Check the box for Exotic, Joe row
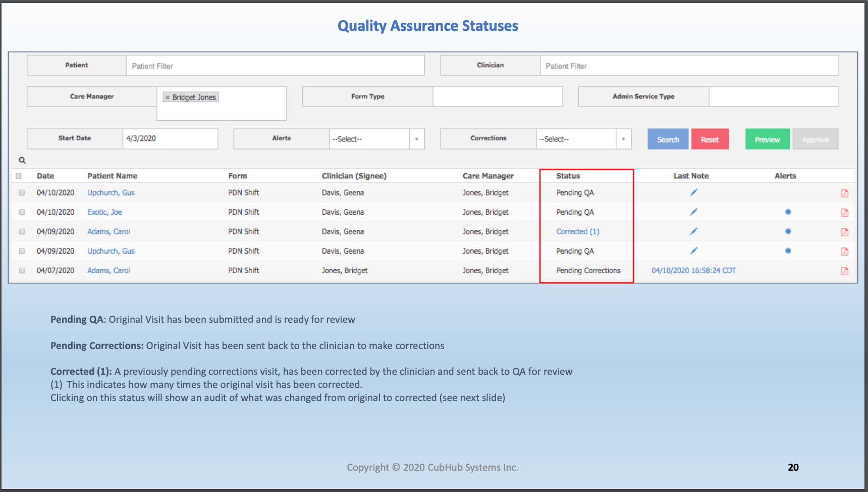Viewport: 868px width, 492px height. [22, 212]
